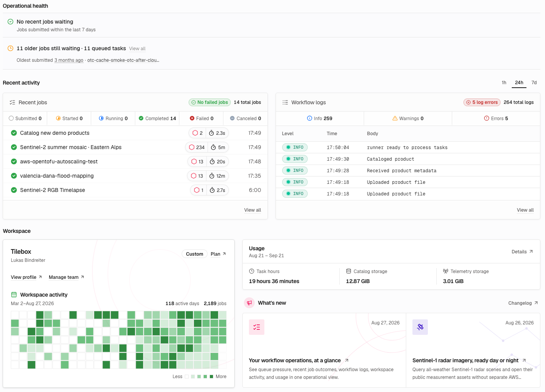Click the Cataloged product log entry
The image size is (545, 392).
[408, 159]
